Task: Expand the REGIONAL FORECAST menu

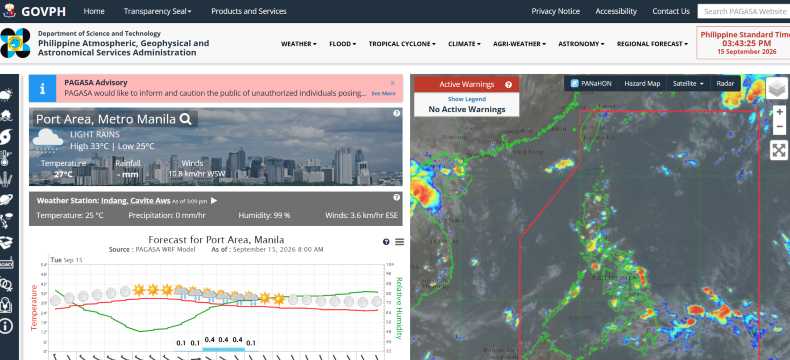Action: click(652, 44)
